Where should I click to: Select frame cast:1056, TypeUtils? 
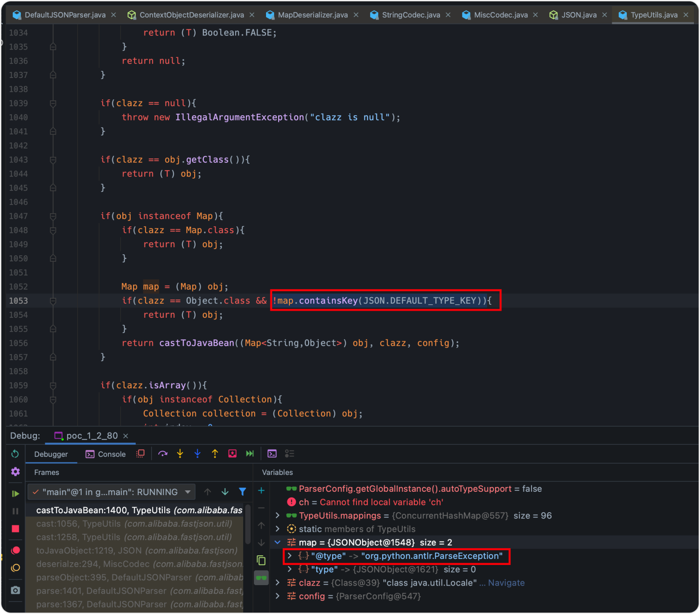tap(134, 524)
